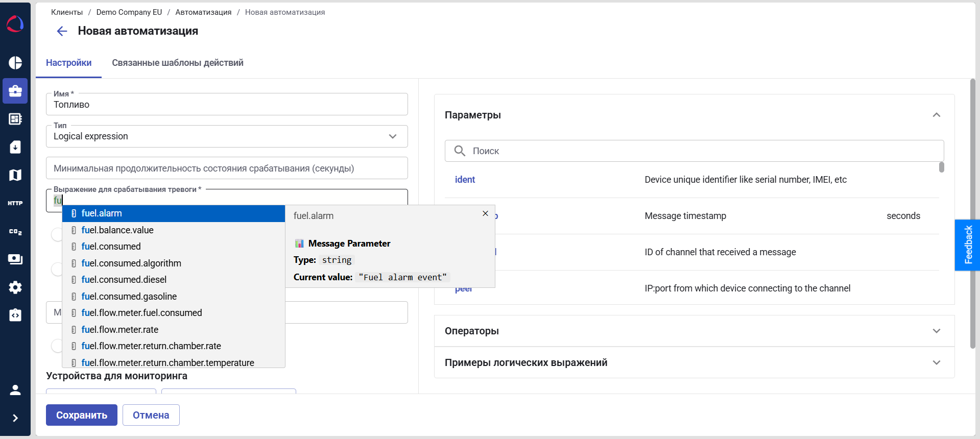The width and height of the screenshot is (980, 439).
Task: Collapse the Параметры panel
Action: pyautogui.click(x=936, y=115)
